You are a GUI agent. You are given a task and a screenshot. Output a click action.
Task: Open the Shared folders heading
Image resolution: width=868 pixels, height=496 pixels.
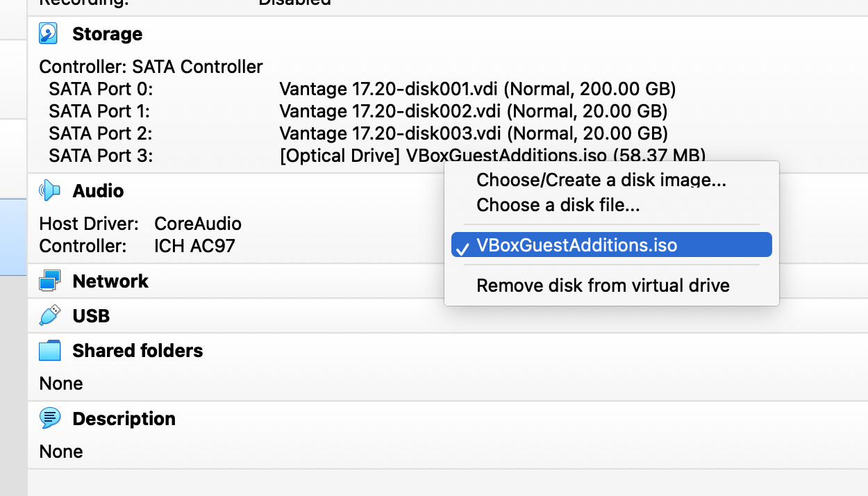(137, 351)
